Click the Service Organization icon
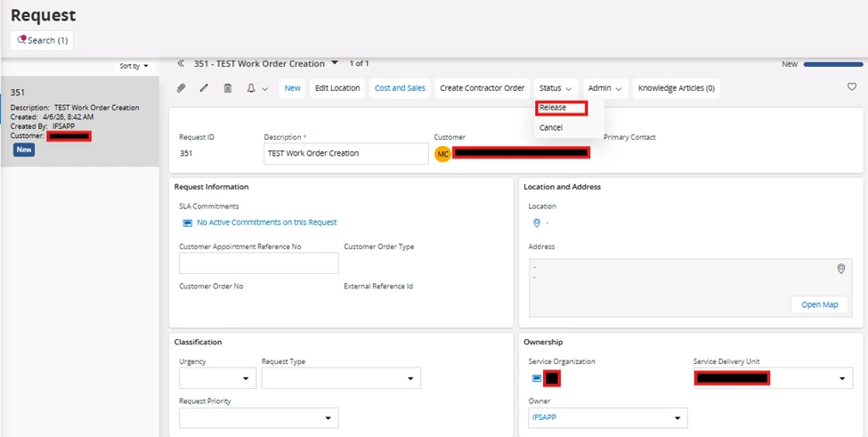The width and height of the screenshot is (868, 437). [536, 378]
